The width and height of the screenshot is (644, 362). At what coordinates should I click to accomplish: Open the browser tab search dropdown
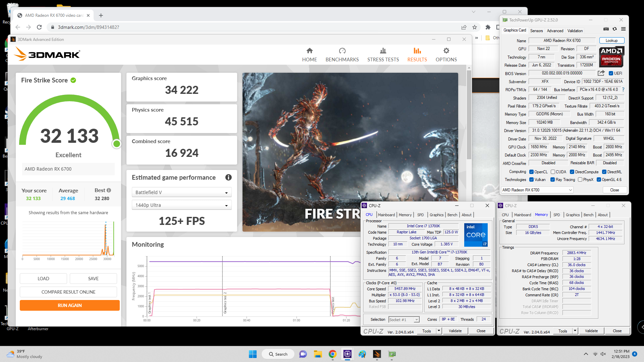pos(473,12)
